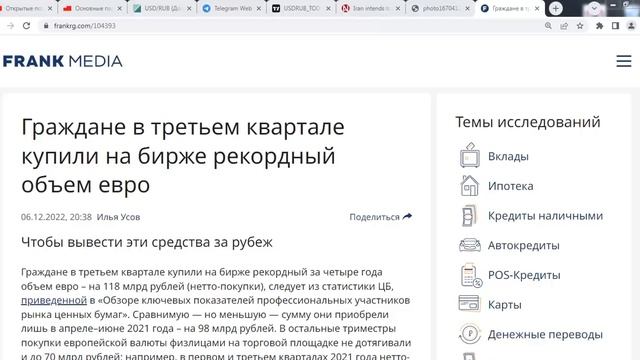This screenshot has height=360, width=640.
Task: Share this page via address bar icon
Action: (564, 26)
